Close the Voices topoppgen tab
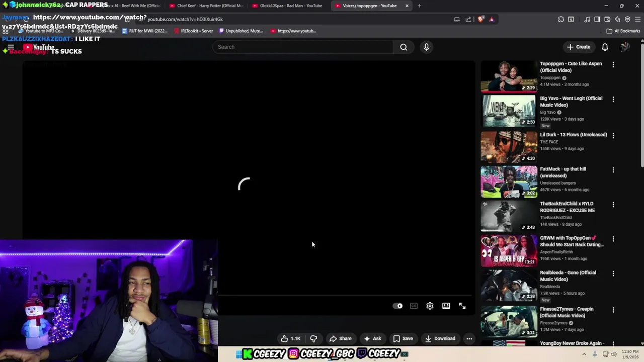 click(x=407, y=6)
